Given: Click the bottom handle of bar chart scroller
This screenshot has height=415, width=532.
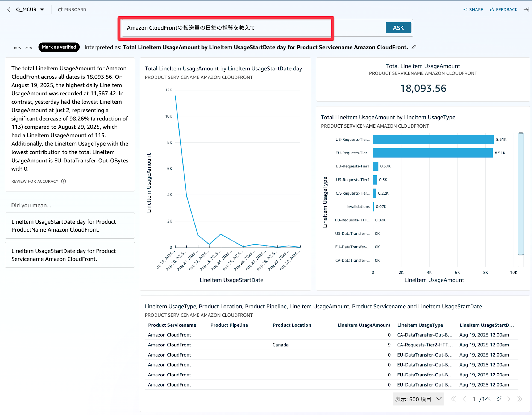Looking at the screenshot, I should [521, 255].
